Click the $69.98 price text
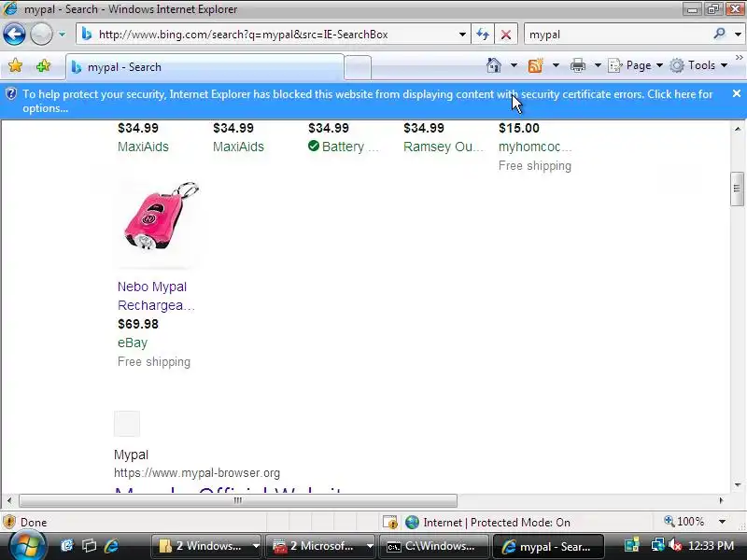The image size is (747, 560). coord(137,324)
